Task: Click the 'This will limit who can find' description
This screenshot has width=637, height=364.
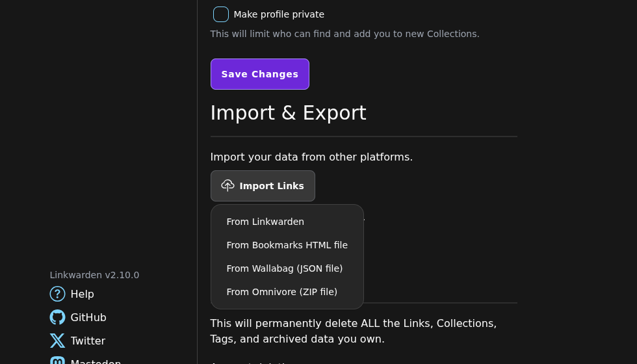Action: tap(344, 34)
